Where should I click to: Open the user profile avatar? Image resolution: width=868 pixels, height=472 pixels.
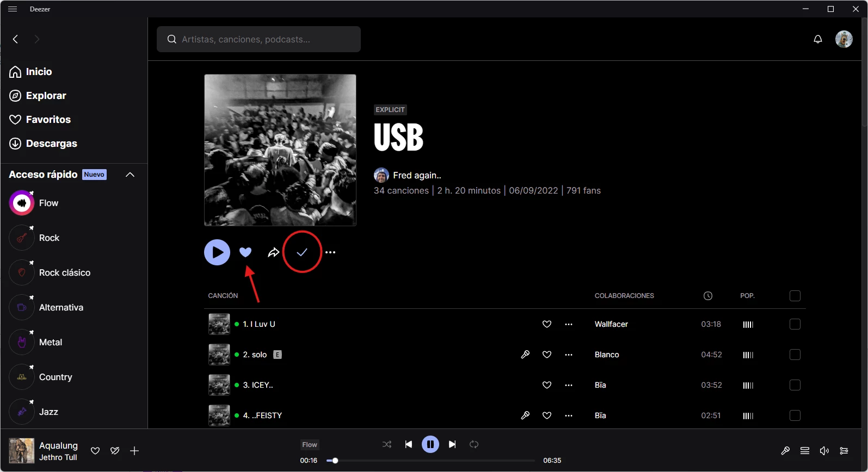[x=844, y=39]
